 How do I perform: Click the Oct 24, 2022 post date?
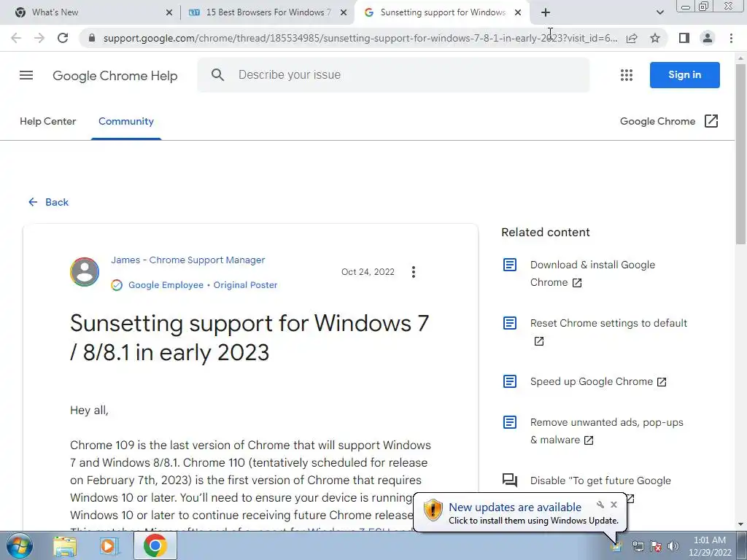tap(368, 272)
